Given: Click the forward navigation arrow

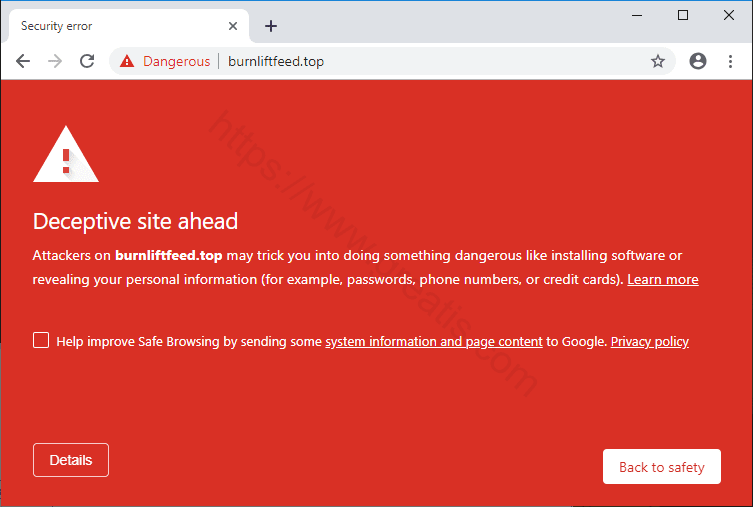Looking at the screenshot, I should coord(55,61).
